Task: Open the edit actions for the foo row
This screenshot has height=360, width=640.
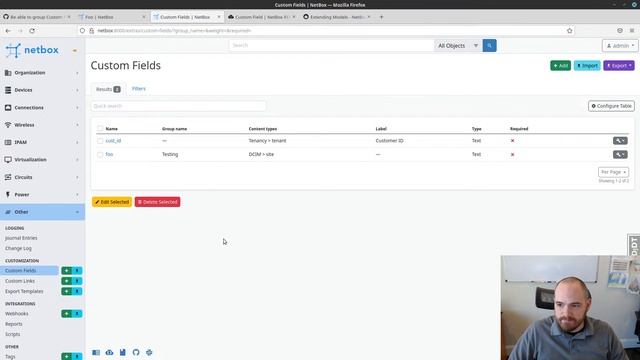Action: pos(620,155)
